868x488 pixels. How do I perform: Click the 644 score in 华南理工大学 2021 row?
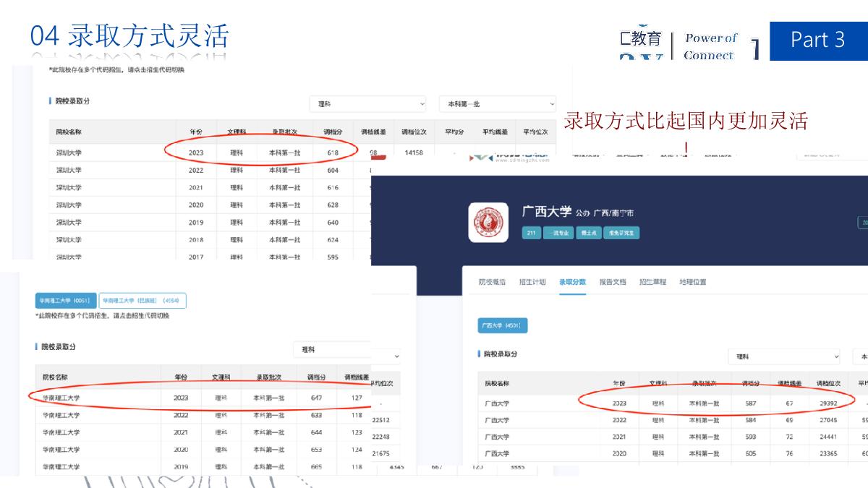pyautogui.click(x=316, y=432)
